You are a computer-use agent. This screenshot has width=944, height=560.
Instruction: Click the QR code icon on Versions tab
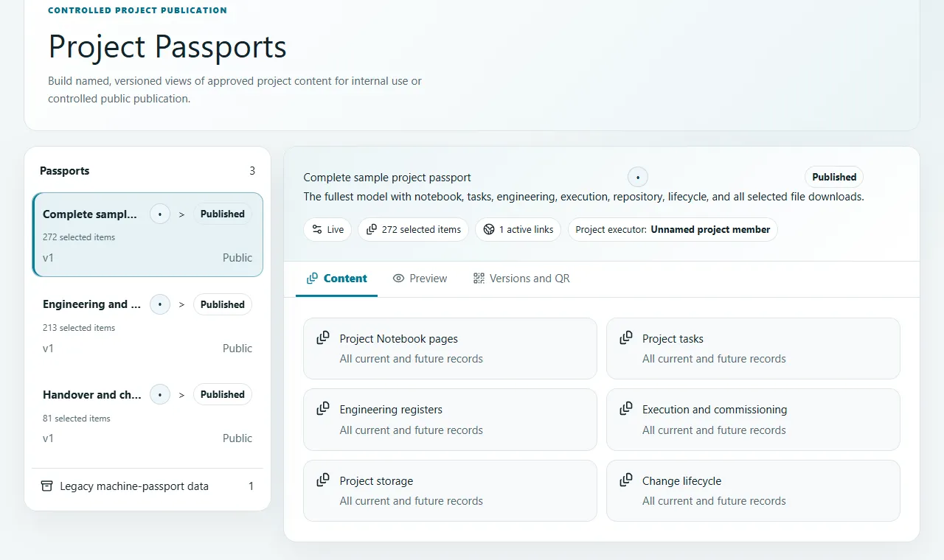point(479,279)
